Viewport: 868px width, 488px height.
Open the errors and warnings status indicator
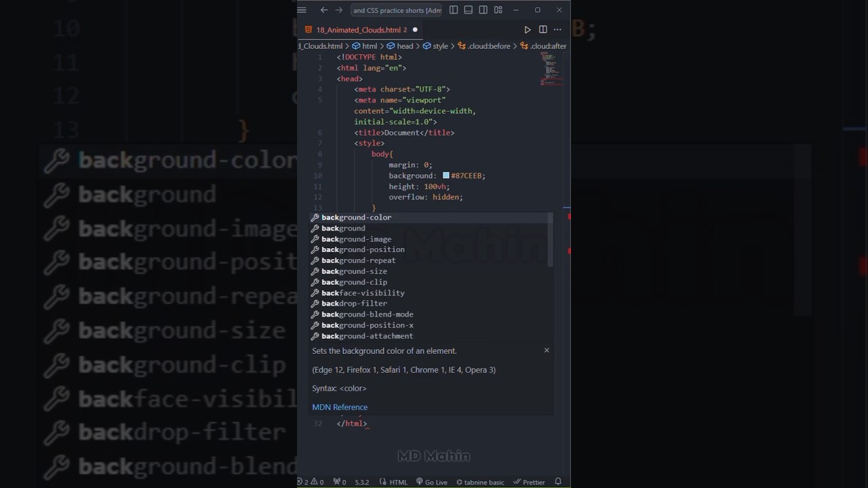tap(312, 482)
